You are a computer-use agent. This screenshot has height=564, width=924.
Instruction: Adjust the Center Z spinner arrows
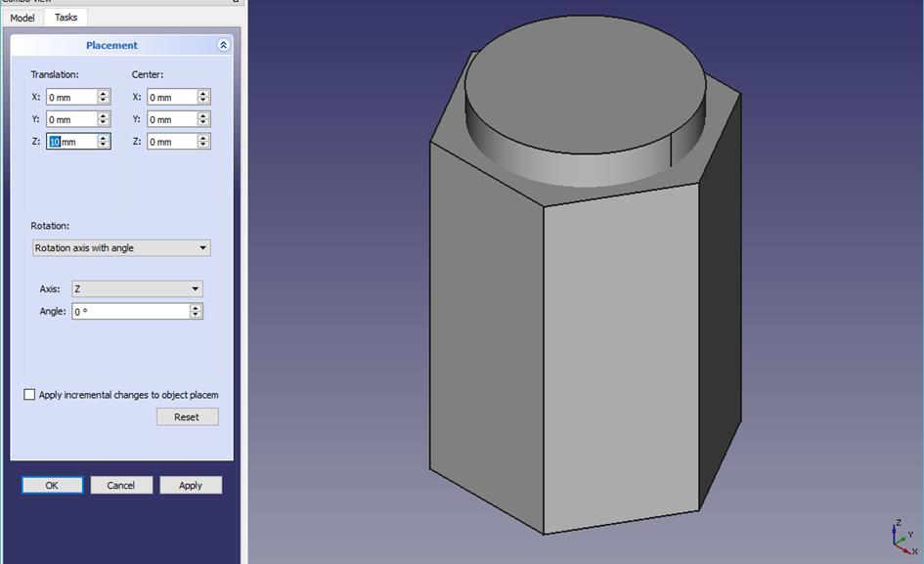pyautogui.click(x=204, y=142)
